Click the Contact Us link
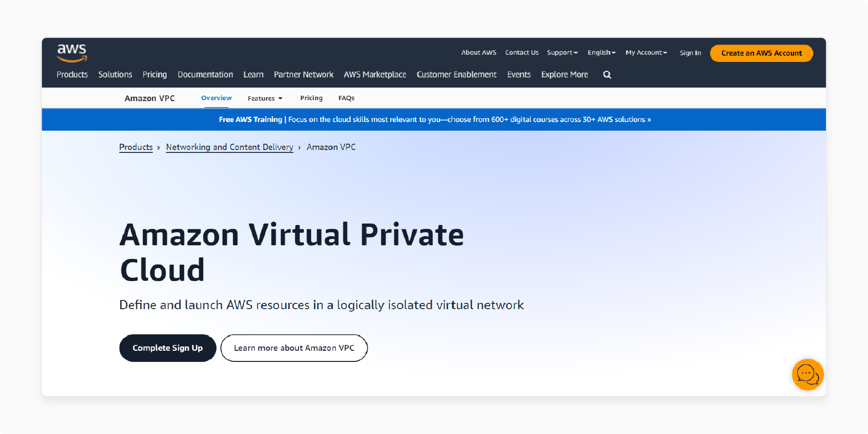This screenshot has width=868, height=434. tap(522, 53)
